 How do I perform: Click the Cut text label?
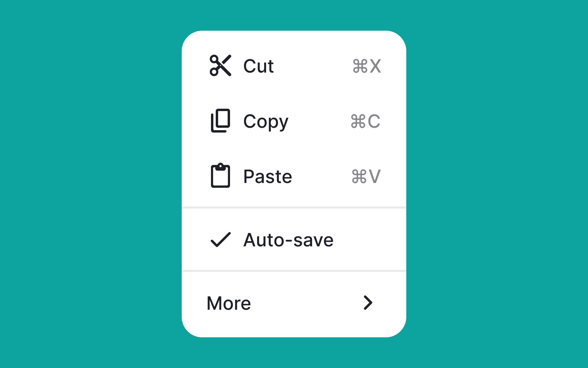[259, 66]
